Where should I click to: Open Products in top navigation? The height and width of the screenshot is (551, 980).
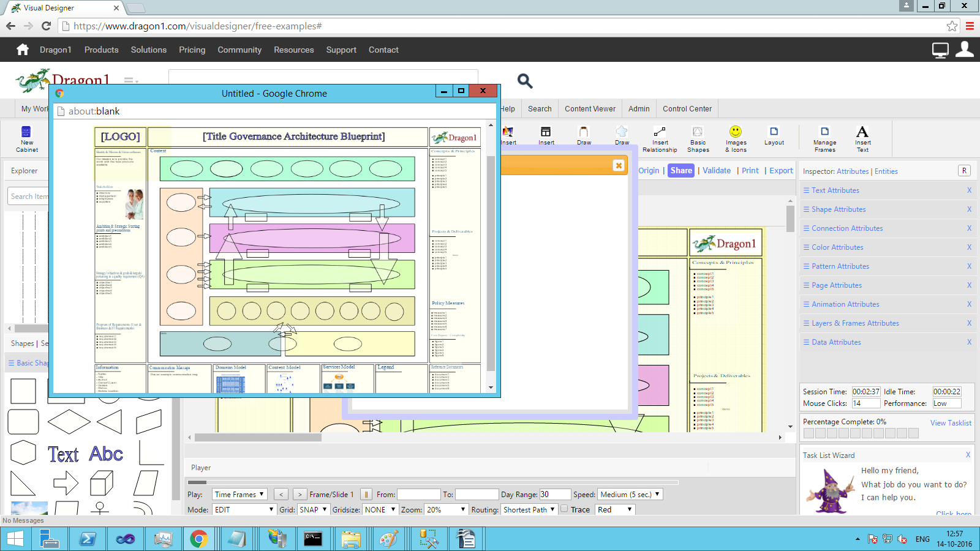(x=101, y=50)
